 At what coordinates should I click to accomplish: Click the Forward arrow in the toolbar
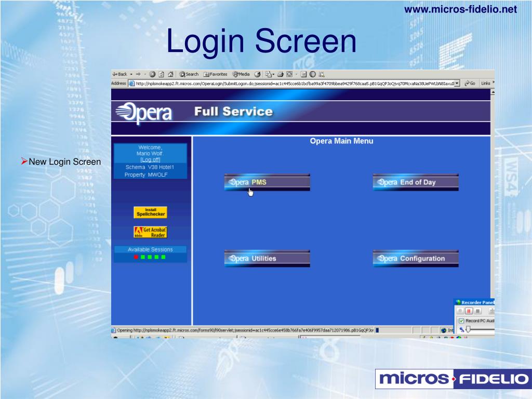138,74
